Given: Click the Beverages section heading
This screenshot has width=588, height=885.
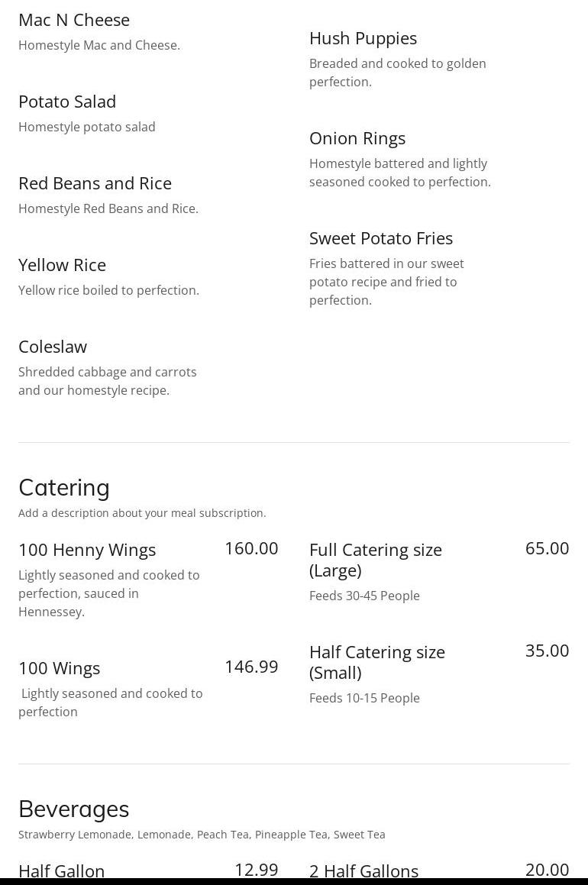Looking at the screenshot, I should tap(73, 809).
